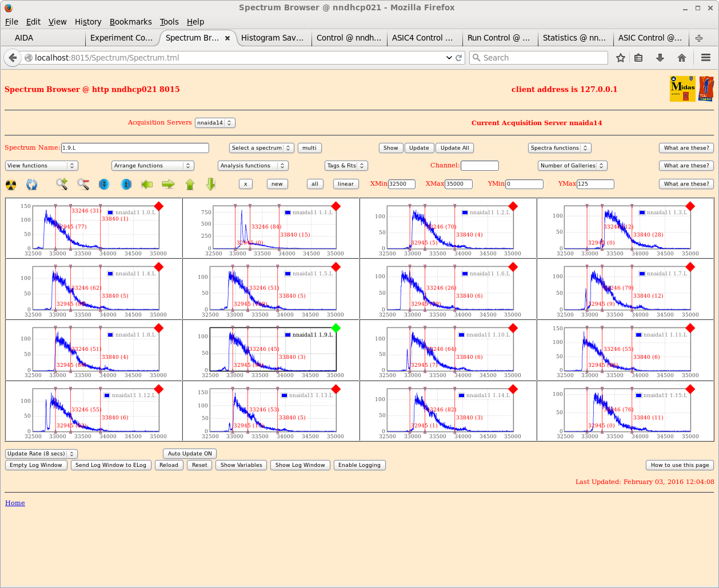This screenshot has height=588, width=719.
Task: Open the History menu
Action: (88, 22)
